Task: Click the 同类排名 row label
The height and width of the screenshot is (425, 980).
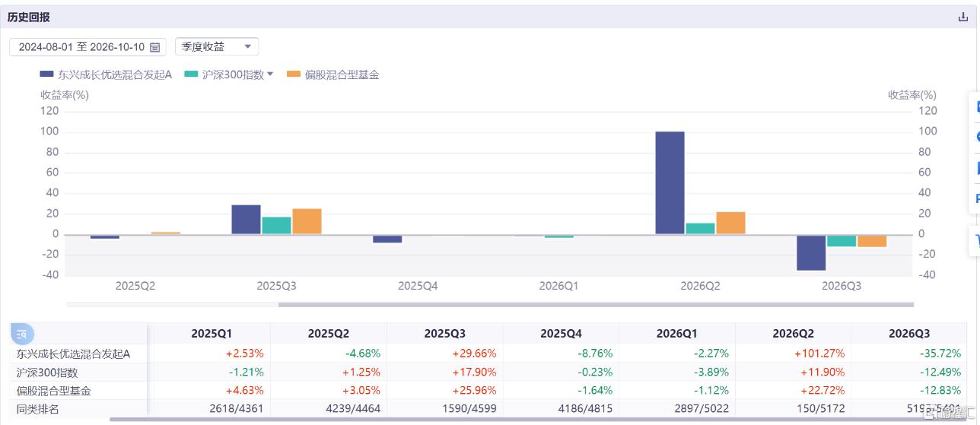Action: point(37,409)
